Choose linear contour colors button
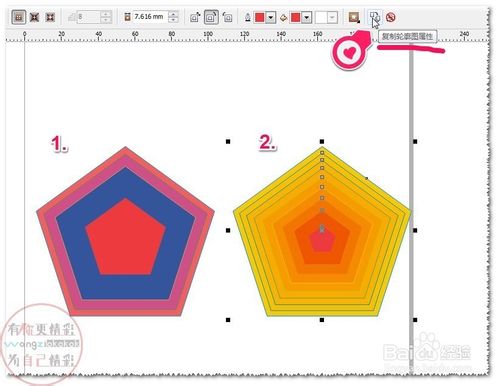Screen dimensions: 500x386 pyautogui.click(x=195, y=17)
